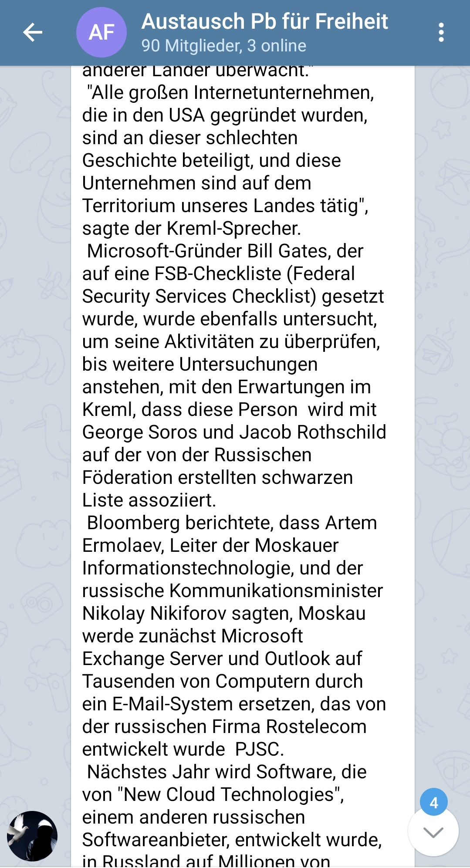
Task: Tap the scroll-to-bottom chevron button
Action: [433, 832]
